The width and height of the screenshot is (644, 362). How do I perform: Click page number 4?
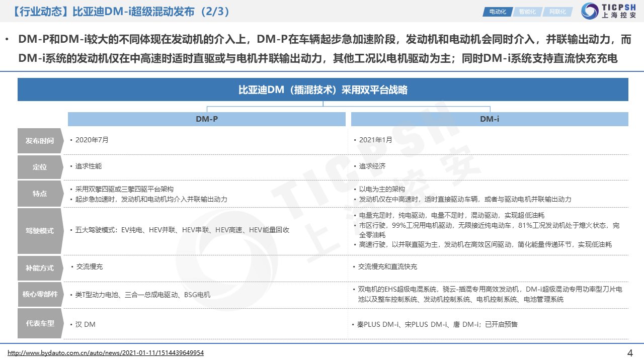(630, 352)
